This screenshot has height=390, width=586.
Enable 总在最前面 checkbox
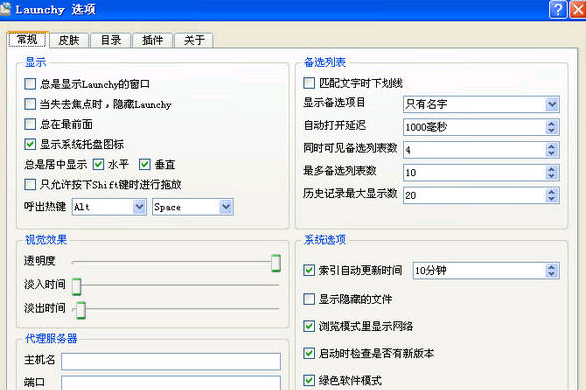click(30, 124)
